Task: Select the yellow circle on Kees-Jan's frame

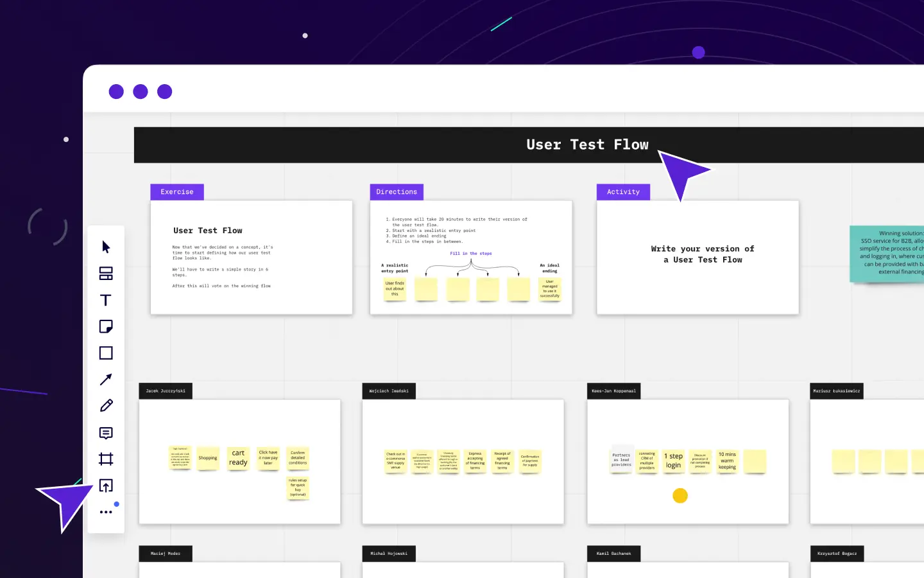Action: [x=680, y=496]
